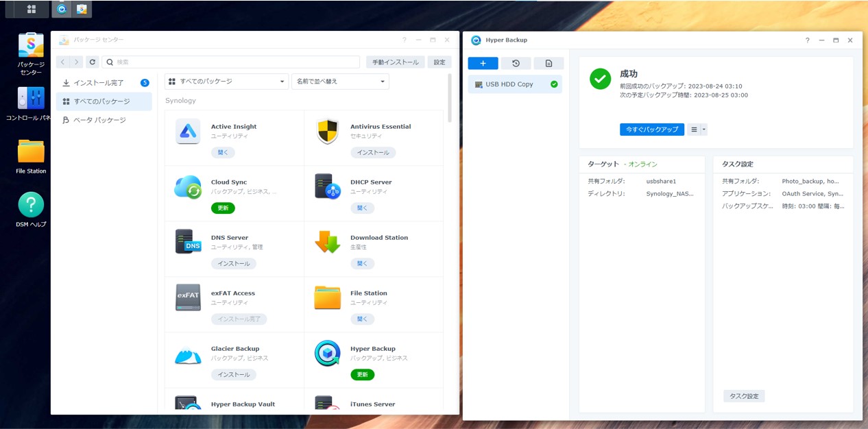The width and height of the screenshot is (868, 429).
Task: Click the package search field
Action: click(232, 62)
